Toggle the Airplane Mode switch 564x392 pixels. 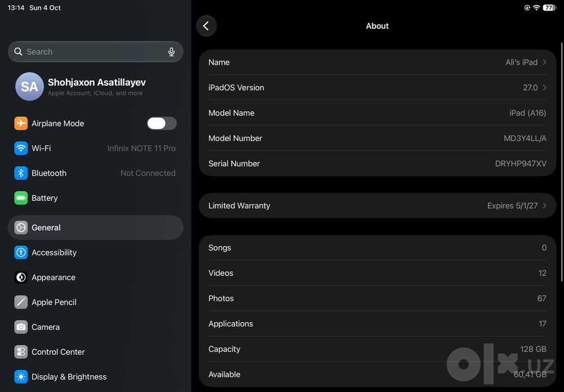[x=162, y=124]
